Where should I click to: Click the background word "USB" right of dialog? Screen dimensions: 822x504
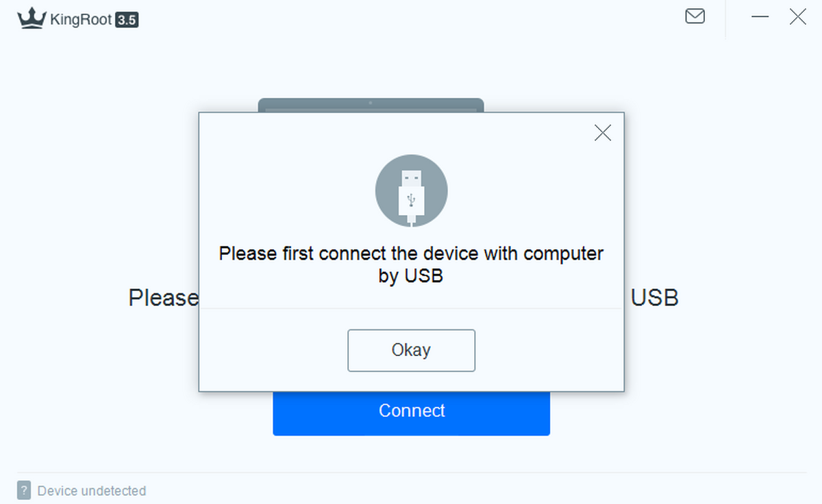(654, 298)
